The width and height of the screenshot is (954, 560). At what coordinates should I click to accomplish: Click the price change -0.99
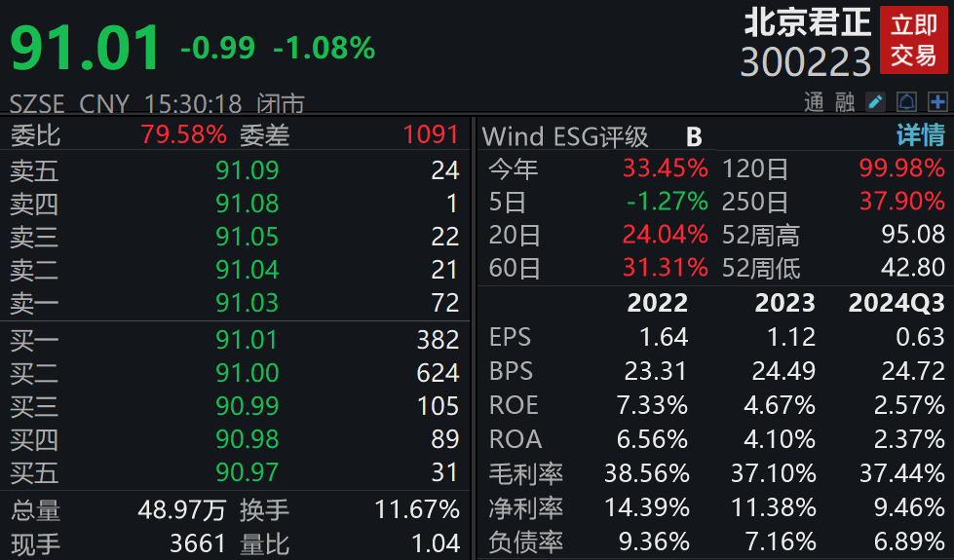pos(218,48)
